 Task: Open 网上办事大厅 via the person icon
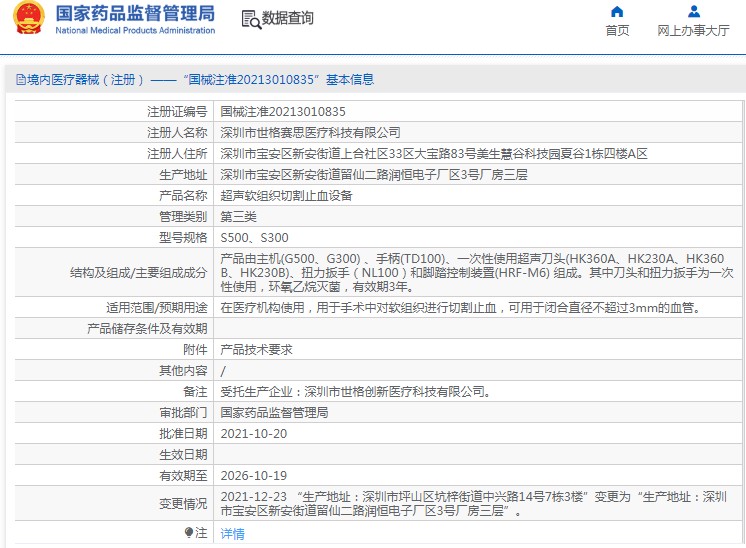[x=694, y=11]
